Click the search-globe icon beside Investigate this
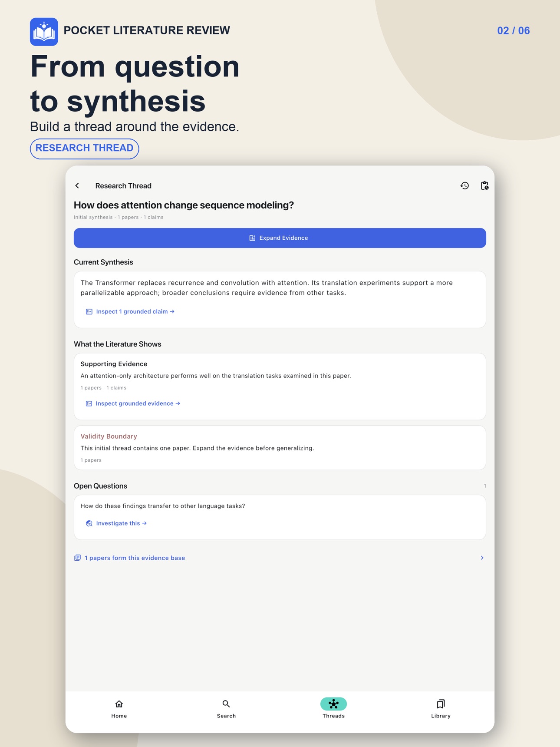This screenshot has height=747, width=560. point(89,524)
